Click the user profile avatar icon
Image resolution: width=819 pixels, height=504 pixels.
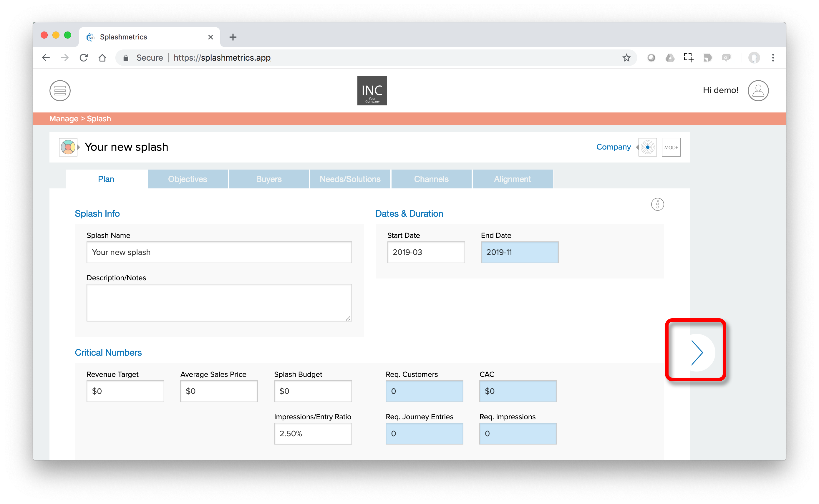click(758, 90)
